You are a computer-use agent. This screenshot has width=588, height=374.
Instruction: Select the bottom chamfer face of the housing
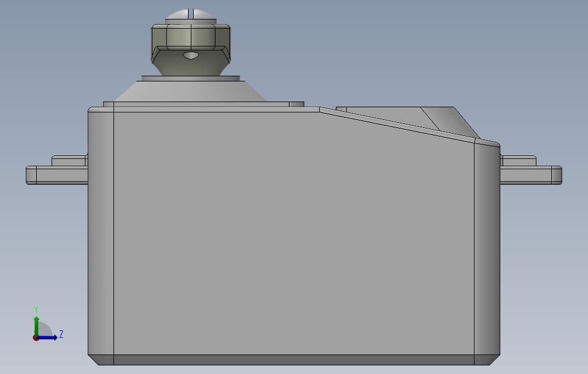294,360
